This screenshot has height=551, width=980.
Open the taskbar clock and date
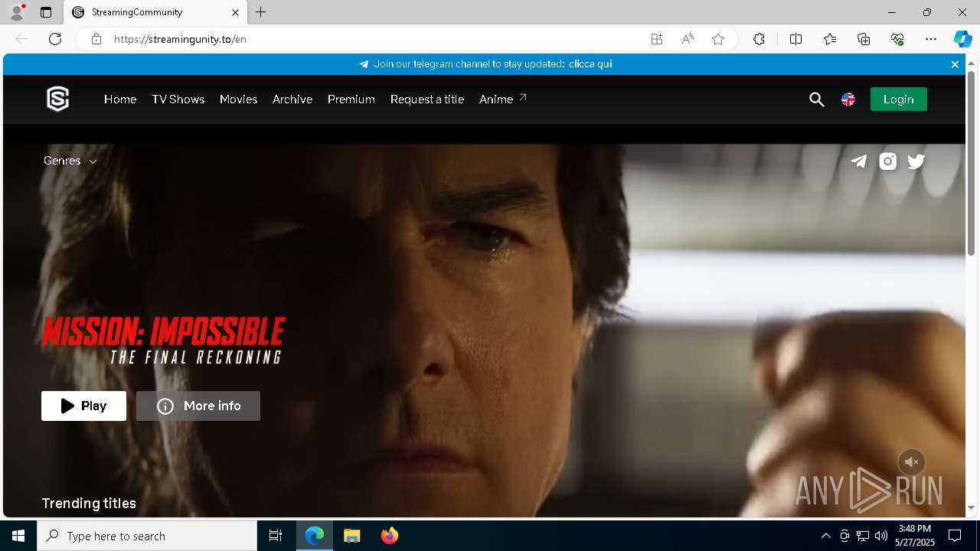pyautogui.click(x=915, y=536)
